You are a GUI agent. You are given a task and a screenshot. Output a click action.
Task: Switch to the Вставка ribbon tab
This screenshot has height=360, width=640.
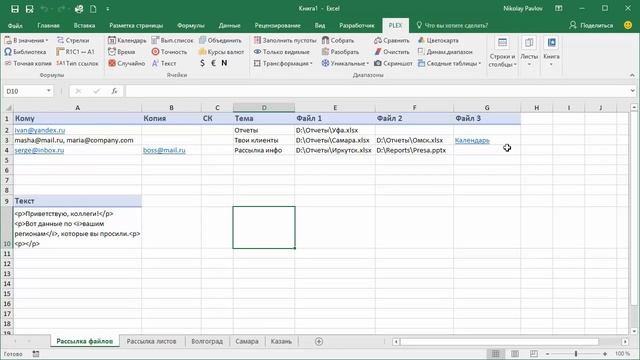coord(84,25)
